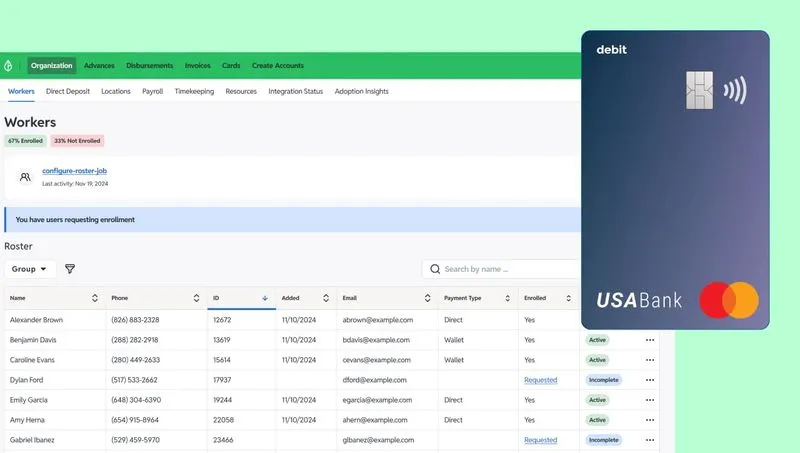Open the three-dot menu for Dylan Ford
The width and height of the screenshot is (800, 453).
tap(650, 380)
